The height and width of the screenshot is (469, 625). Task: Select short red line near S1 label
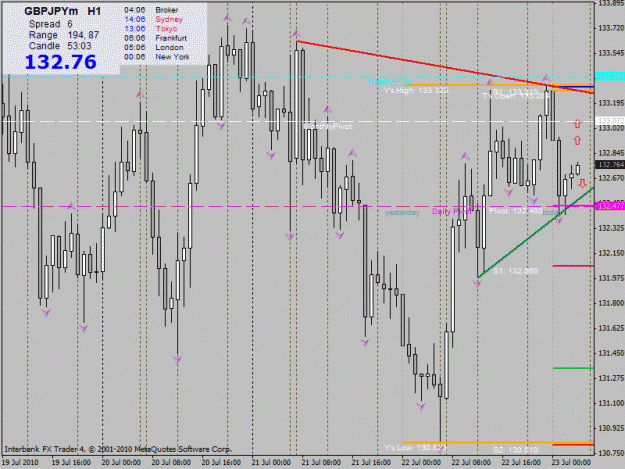pos(573,266)
